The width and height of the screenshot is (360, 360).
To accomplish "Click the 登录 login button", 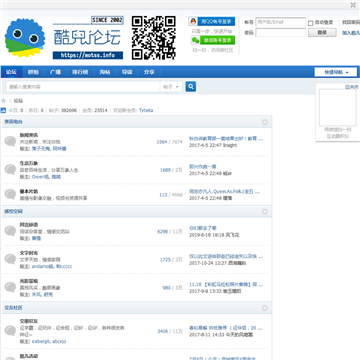I will point(322,32).
